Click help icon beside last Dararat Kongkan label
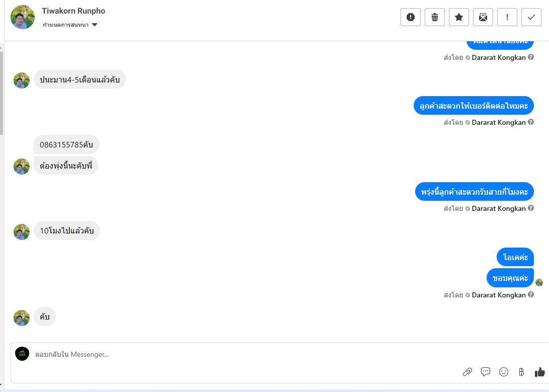 pyautogui.click(x=531, y=295)
